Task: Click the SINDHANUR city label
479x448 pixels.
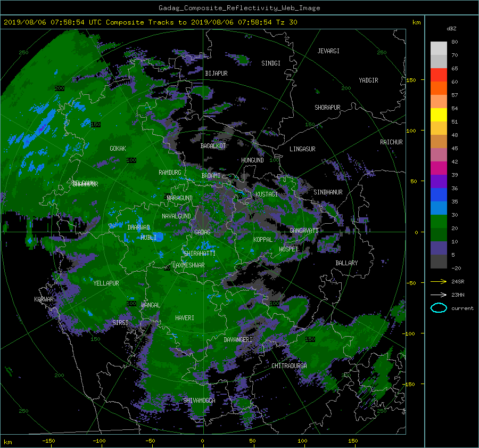Action: [328, 192]
